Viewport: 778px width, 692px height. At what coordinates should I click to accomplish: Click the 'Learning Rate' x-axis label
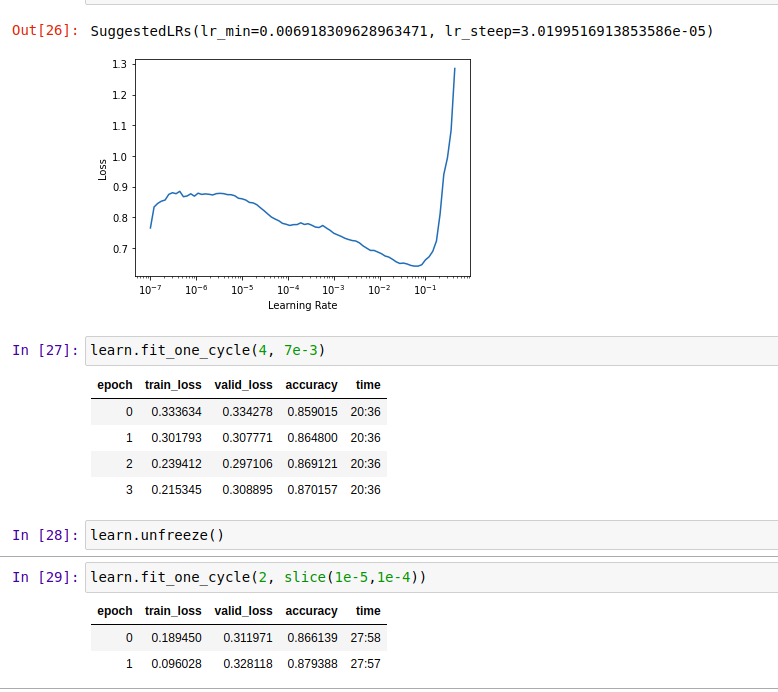point(302,305)
